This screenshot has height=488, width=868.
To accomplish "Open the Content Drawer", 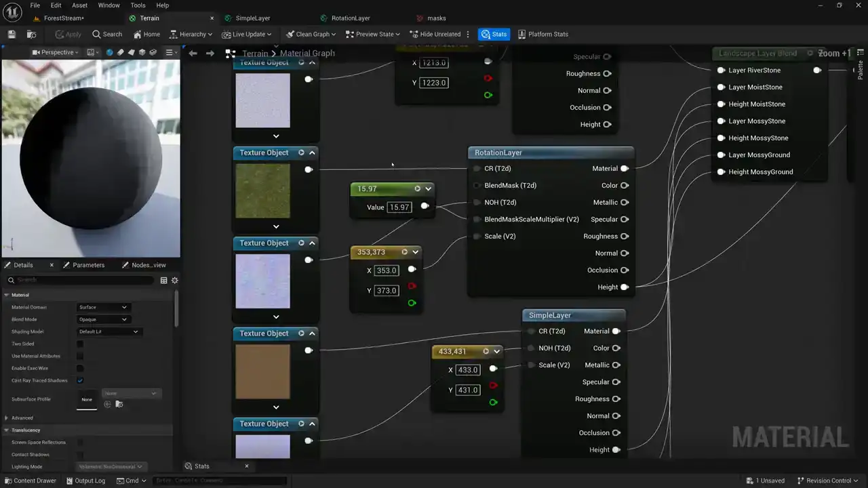I will (x=30, y=481).
